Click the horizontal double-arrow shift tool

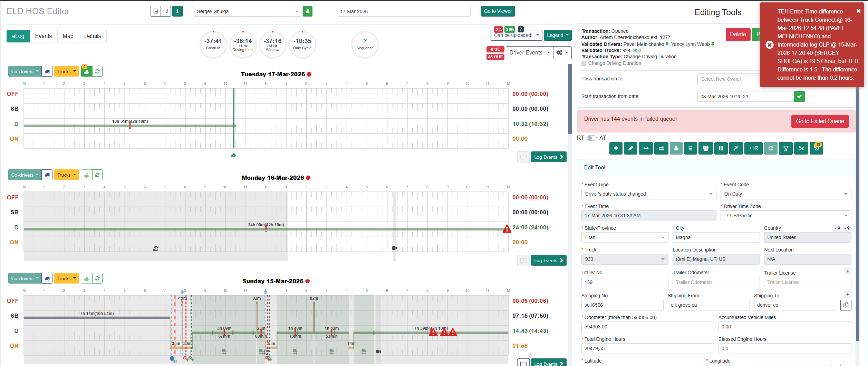point(646,148)
